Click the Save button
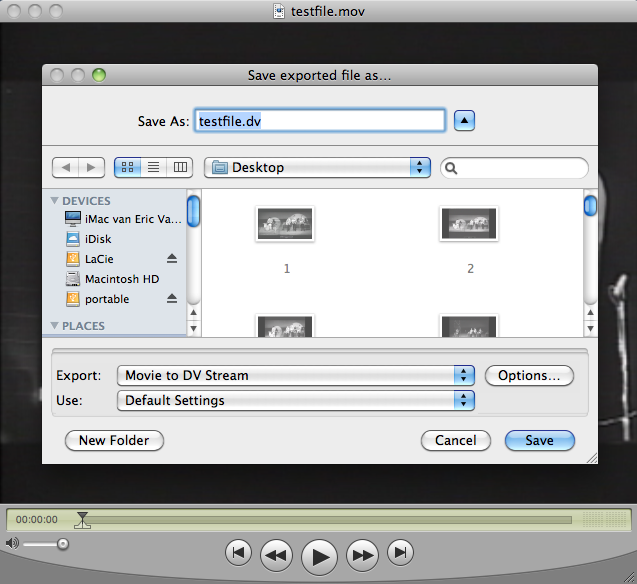The image size is (637, 584). tap(540, 440)
